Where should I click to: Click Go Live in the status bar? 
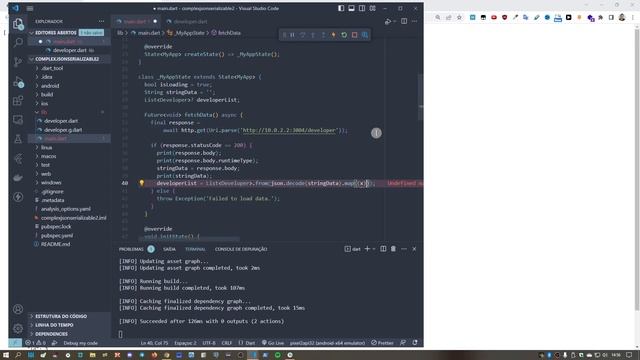(273, 343)
